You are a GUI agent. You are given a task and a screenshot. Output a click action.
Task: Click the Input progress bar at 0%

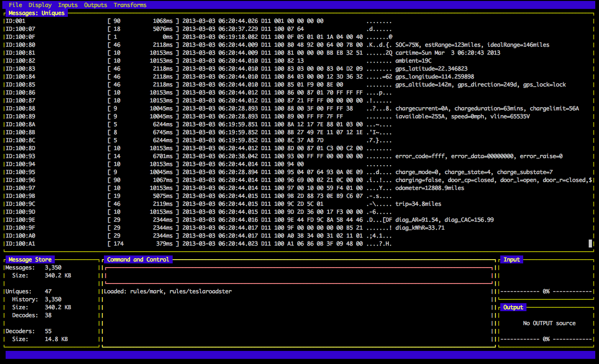point(546,291)
